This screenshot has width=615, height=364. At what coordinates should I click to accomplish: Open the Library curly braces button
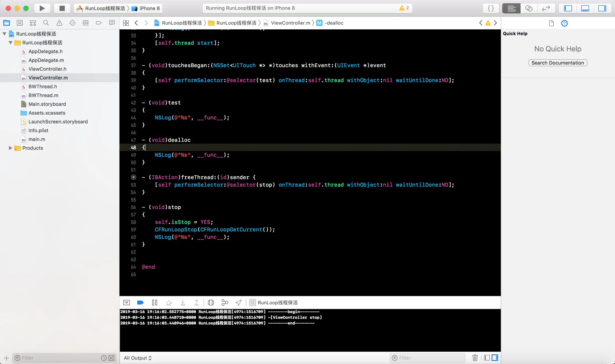tap(491, 8)
